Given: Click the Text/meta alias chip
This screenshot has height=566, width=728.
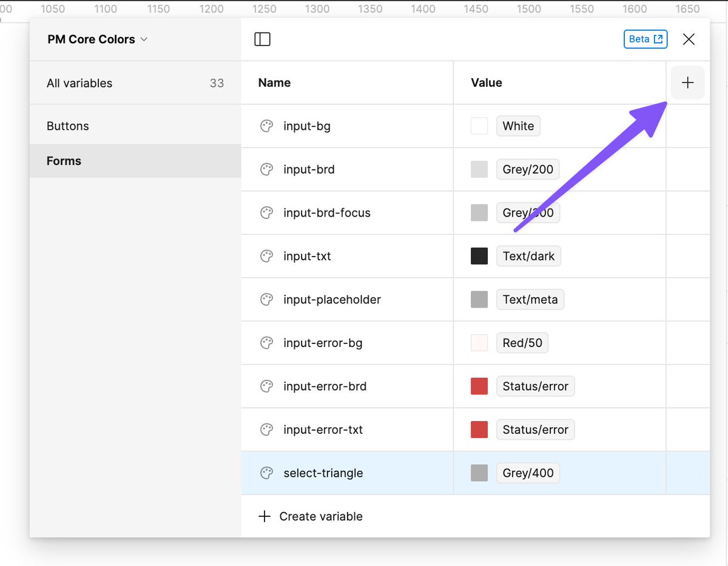Looking at the screenshot, I should tap(530, 300).
